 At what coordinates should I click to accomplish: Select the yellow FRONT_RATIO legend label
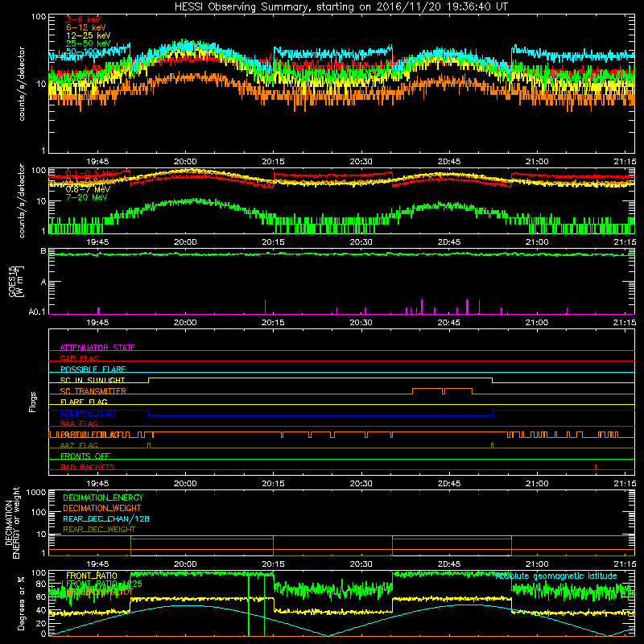point(92,576)
